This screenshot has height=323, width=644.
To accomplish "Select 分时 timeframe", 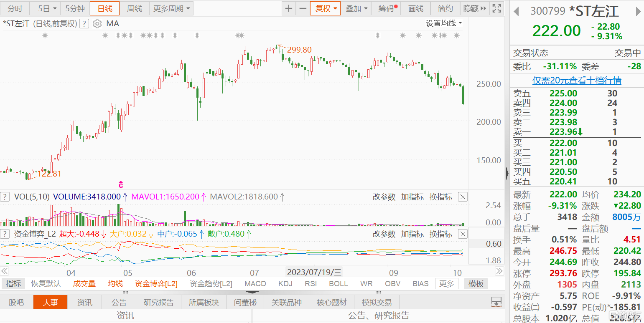I will pyautogui.click(x=15, y=8).
